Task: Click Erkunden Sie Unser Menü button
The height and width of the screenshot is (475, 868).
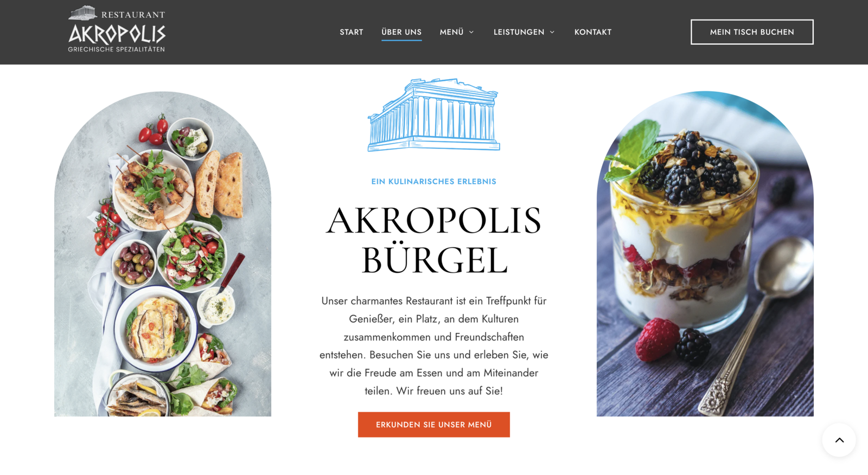Action: pos(434,425)
